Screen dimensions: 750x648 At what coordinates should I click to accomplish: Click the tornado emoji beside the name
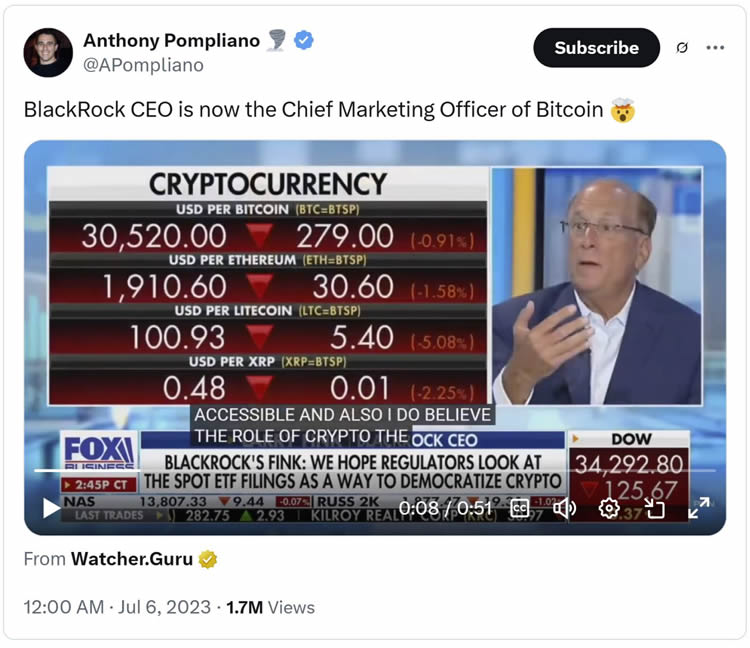[278, 40]
